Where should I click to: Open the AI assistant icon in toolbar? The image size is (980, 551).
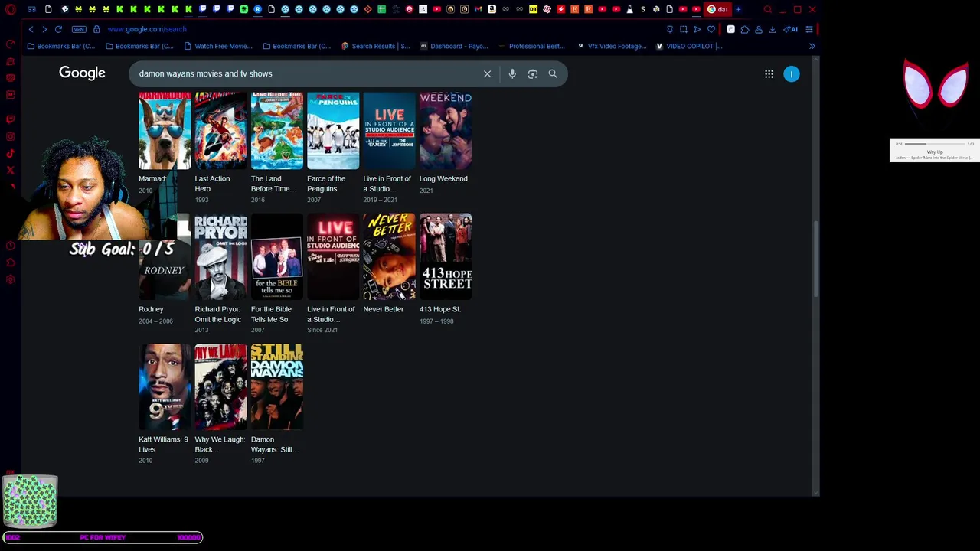[790, 29]
